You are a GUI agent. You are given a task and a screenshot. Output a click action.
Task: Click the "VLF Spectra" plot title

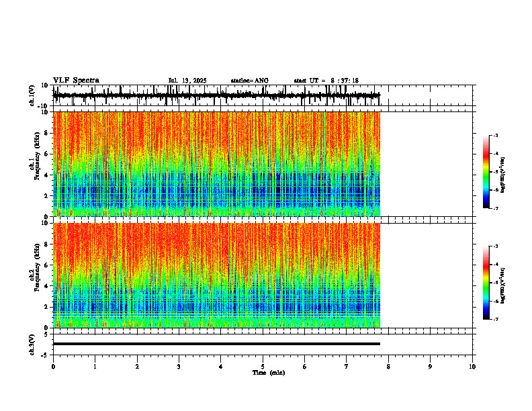(x=76, y=81)
